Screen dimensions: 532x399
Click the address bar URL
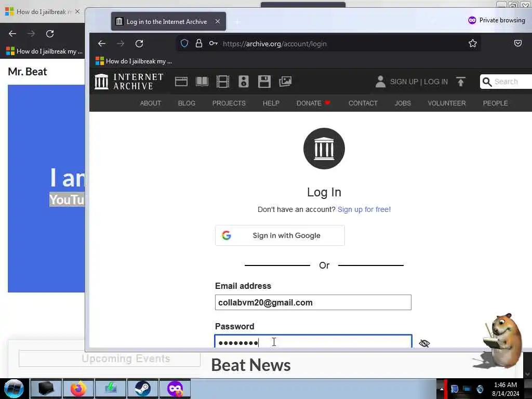pos(274,44)
